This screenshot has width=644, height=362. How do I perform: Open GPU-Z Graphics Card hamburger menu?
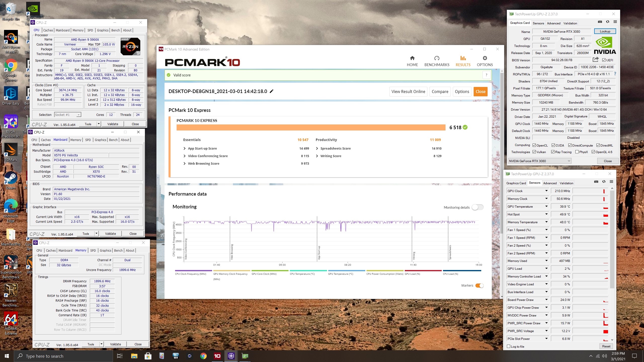click(x=615, y=22)
